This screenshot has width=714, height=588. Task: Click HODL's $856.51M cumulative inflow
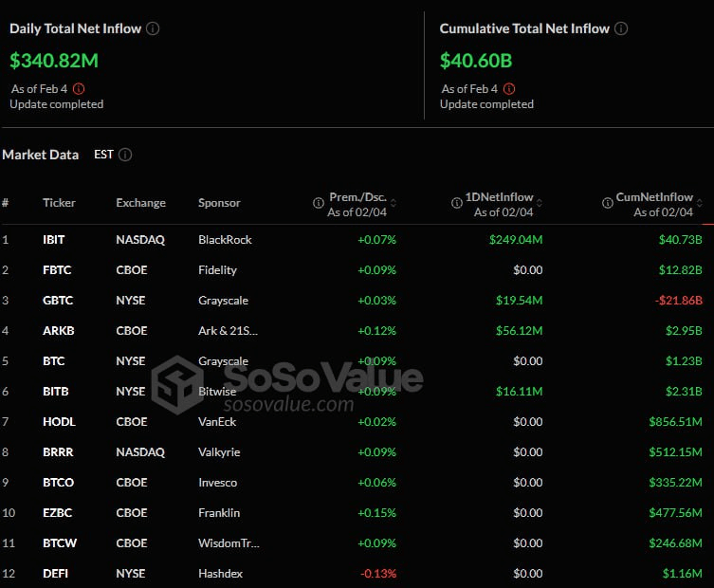click(675, 422)
